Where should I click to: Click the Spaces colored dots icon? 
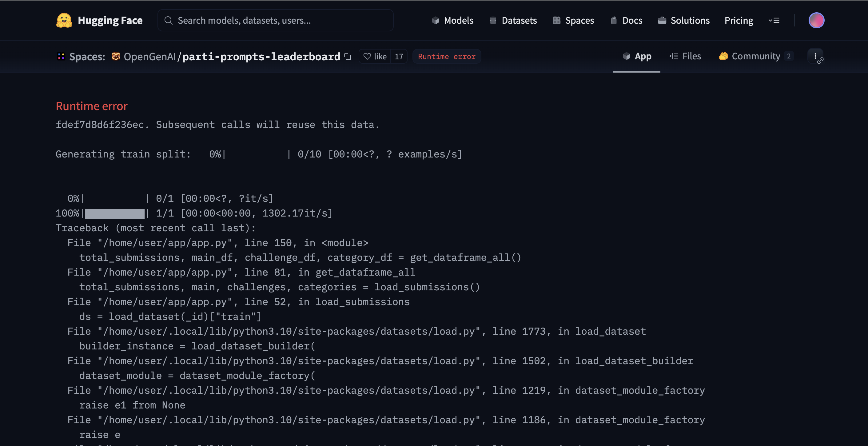[x=61, y=56]
